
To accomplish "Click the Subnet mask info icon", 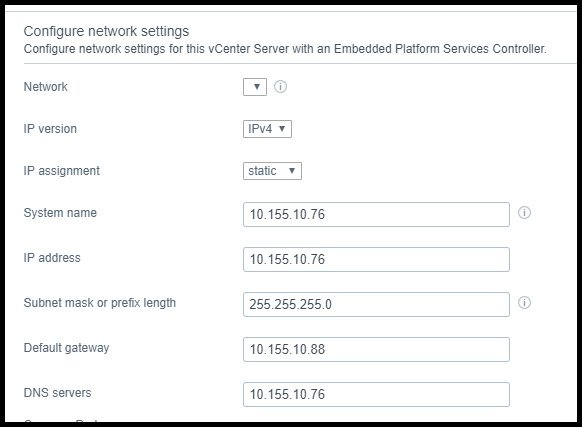I will (524, 303).
